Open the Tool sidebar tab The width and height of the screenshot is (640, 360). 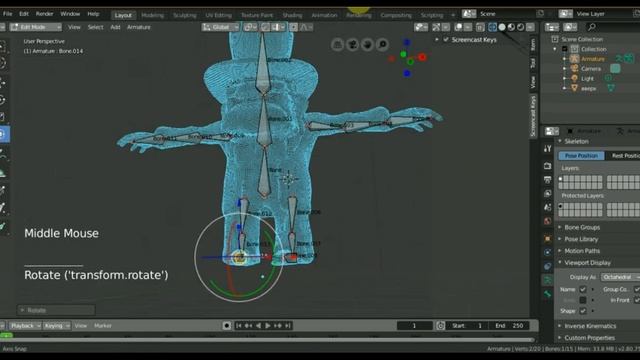[533, 63]
